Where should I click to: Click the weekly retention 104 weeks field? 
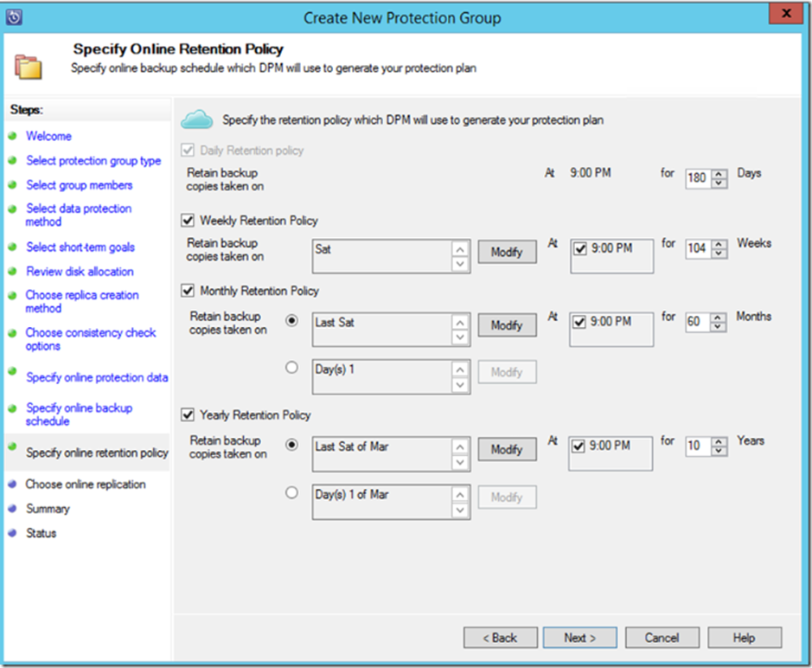[699, 248]
